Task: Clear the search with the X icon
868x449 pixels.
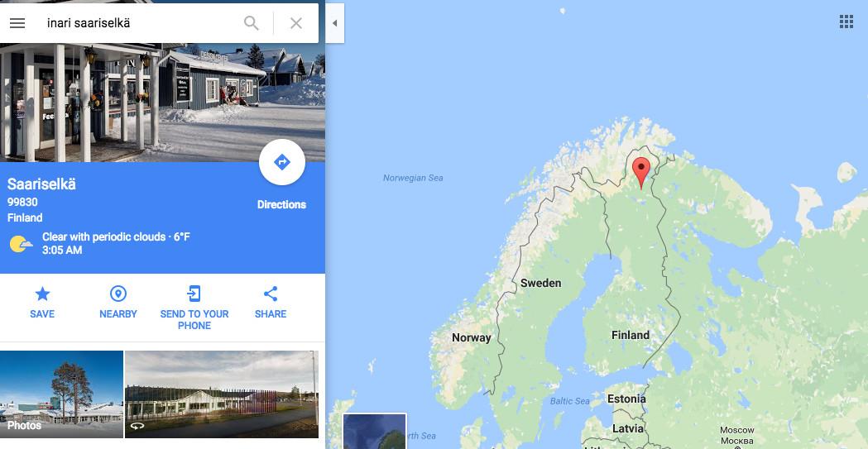Action: point(296,23)
